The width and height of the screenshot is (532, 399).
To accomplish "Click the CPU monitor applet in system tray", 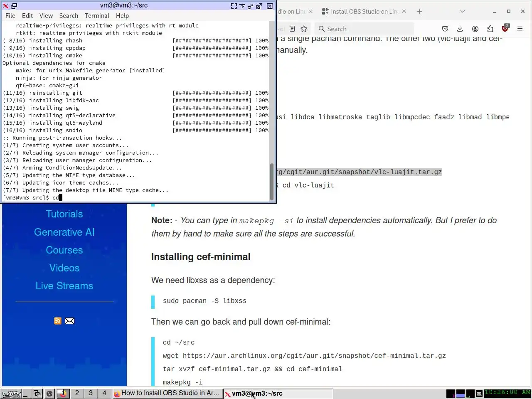I will click(x=450, y=393).
